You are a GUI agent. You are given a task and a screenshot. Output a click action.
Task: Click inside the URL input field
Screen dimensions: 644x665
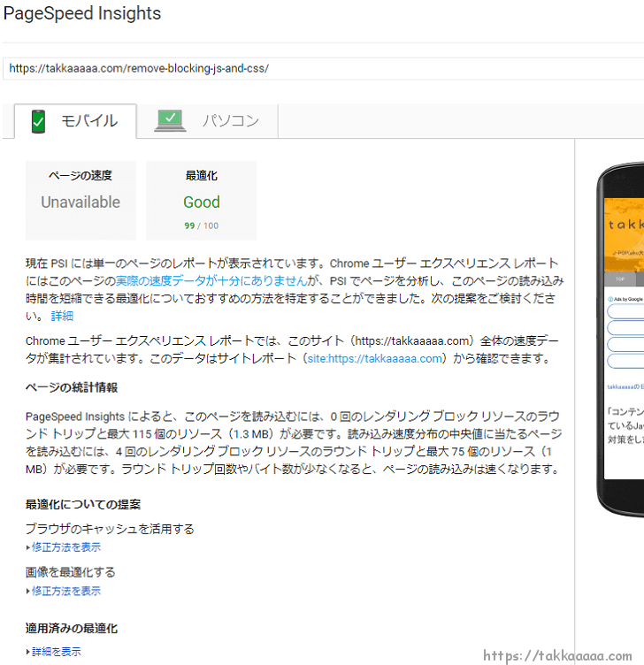tap(318, 69)
